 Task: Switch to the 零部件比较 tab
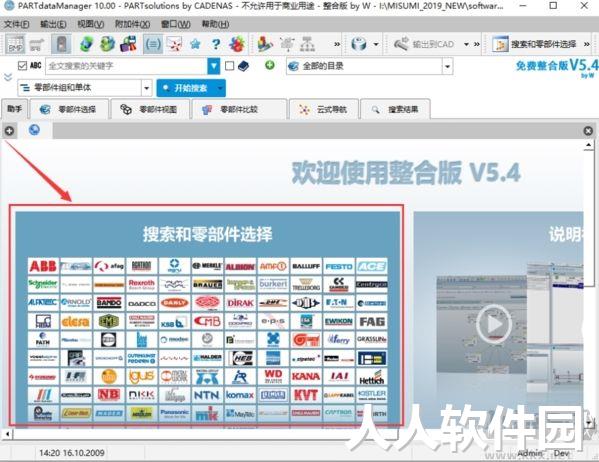[239, 109]
